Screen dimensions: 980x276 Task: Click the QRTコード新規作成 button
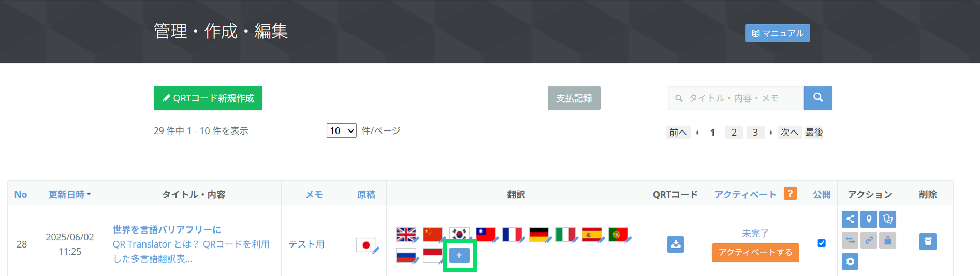208,98
